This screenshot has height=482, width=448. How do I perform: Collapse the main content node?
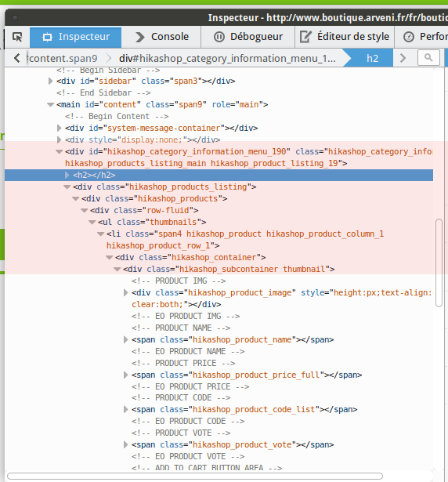[x=50, y=105]
